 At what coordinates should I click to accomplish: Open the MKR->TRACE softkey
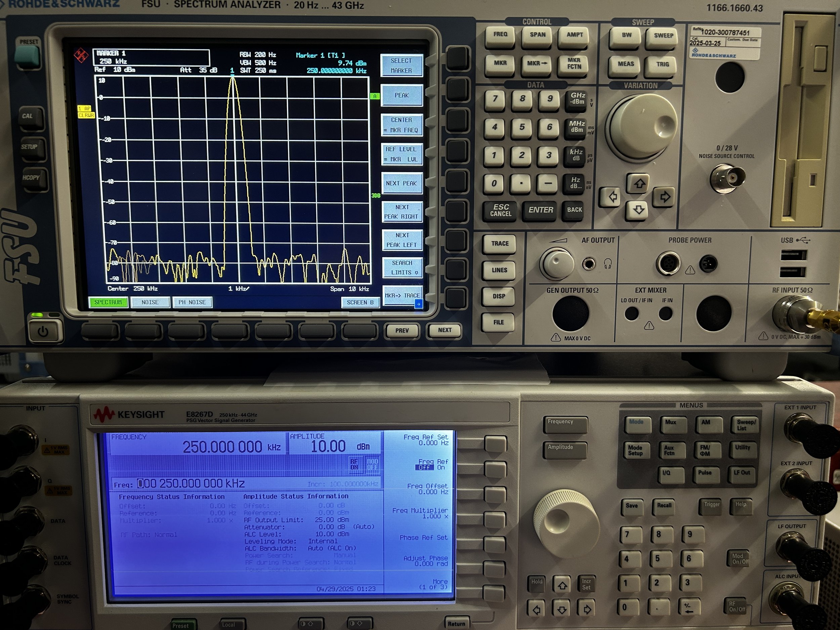[402, 295]
